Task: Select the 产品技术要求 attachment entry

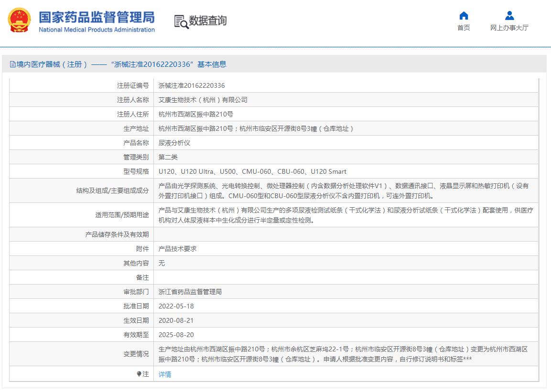Action: [x=177, y=249]
